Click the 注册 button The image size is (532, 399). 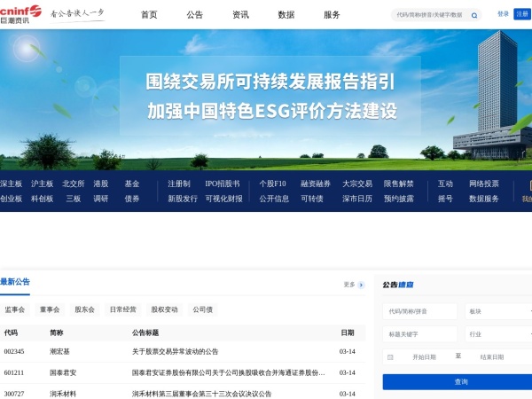(522, 14)
